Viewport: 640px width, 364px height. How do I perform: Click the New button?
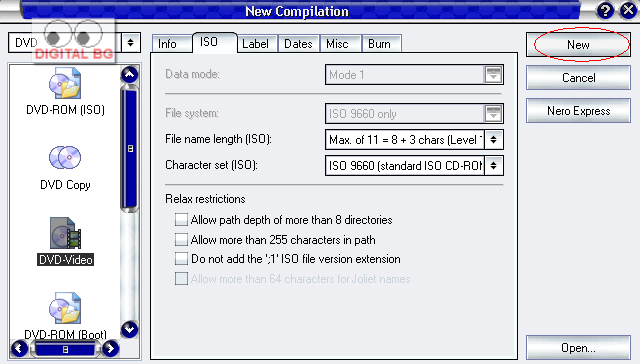(x=578, y=44)
